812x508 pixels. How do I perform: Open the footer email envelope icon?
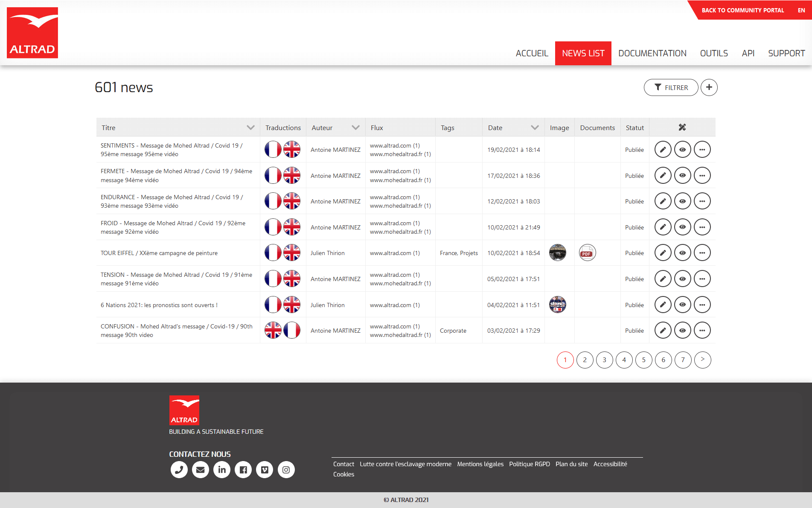pyautogui.click(x=201, y=470)
